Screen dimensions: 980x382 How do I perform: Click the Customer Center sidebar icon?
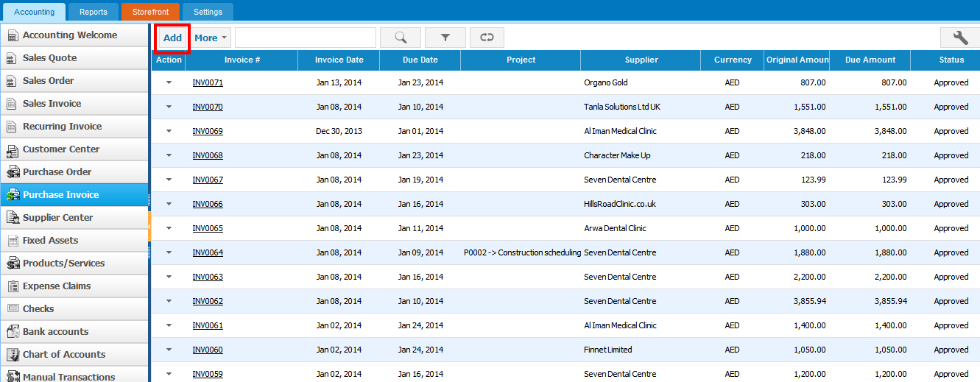[x=12, y=149]
